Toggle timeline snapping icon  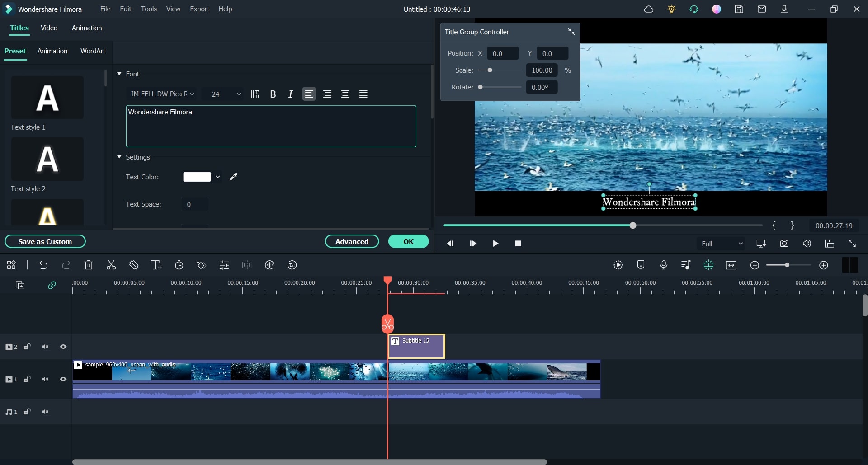tap(708, 265)
